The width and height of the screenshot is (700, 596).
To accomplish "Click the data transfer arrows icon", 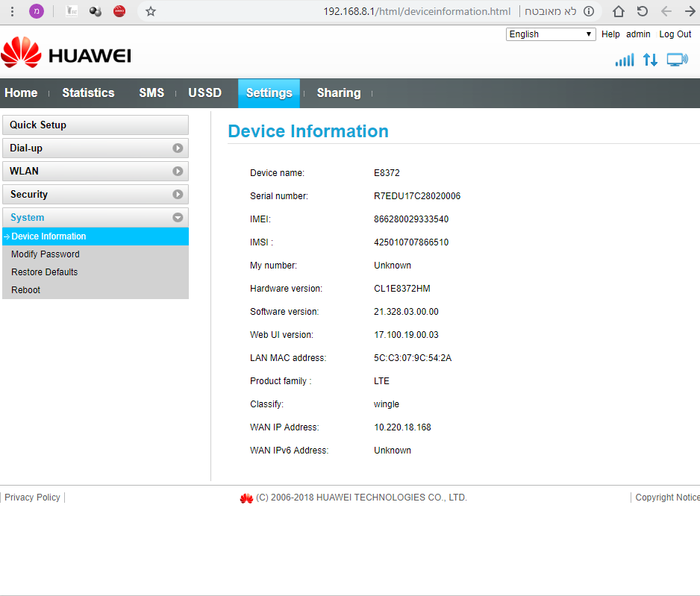I will [x=650, y=60].
